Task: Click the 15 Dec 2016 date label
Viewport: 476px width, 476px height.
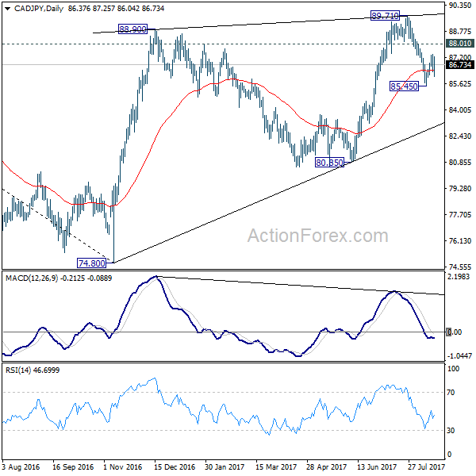Action: 175,466
